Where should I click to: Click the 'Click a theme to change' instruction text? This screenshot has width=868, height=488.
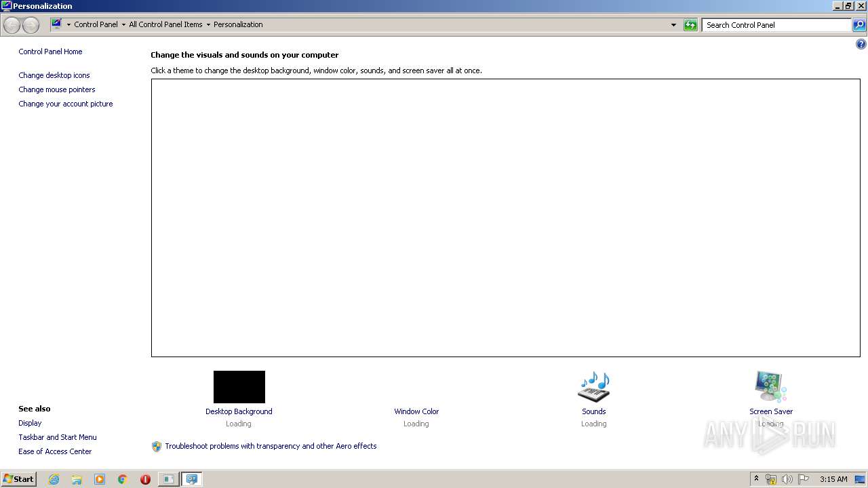coord(316,70)
